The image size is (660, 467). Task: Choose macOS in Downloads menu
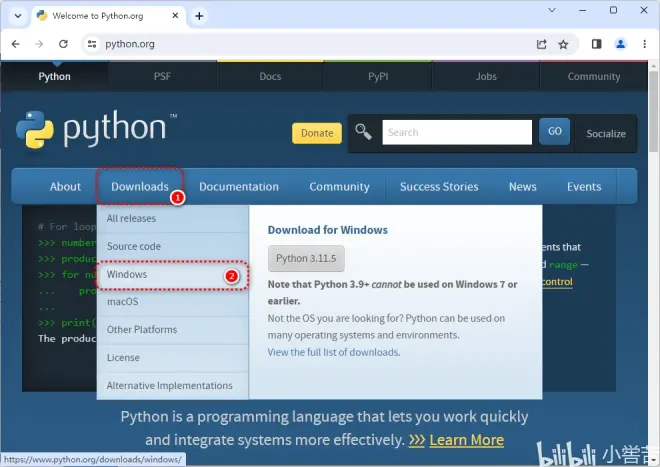click(x=173, y=302)
